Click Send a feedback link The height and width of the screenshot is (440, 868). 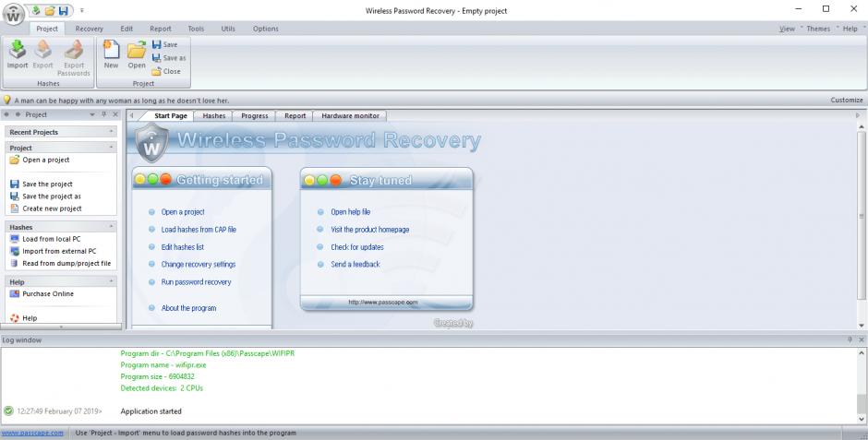(356, 264)
